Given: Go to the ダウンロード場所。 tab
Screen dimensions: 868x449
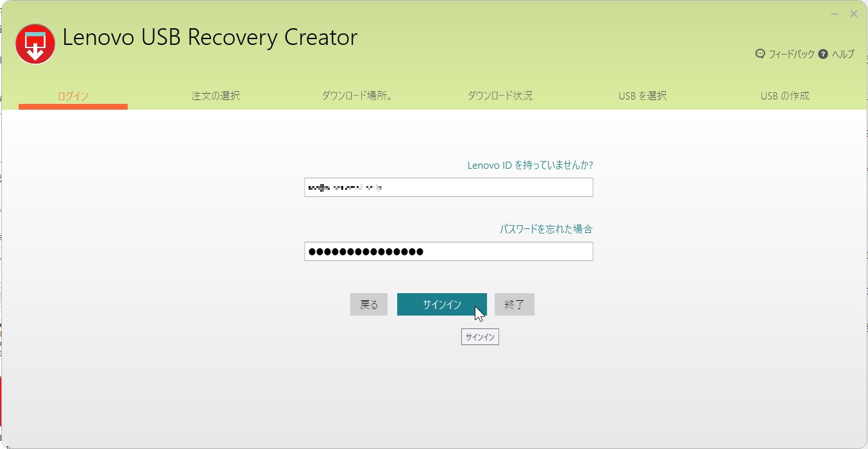Looking at the screenshot, I should pyautogui.click(x=357, y=96).
